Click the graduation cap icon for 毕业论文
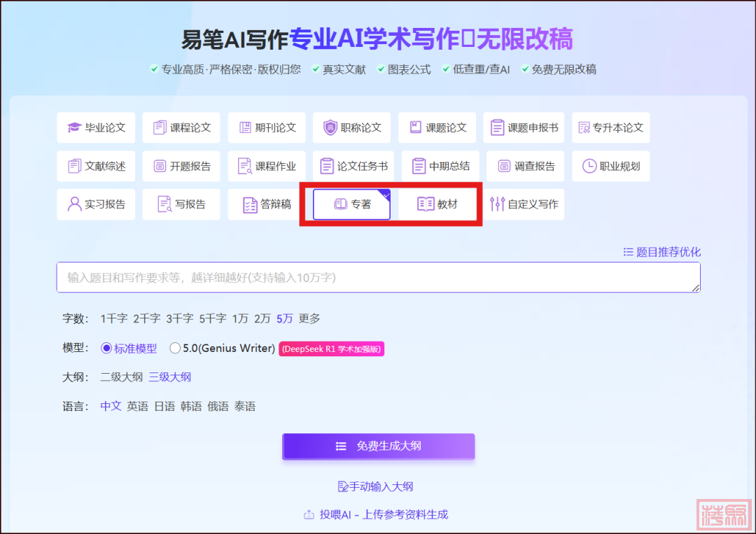Viewport: 756px width, 534px height. [74, 127]
